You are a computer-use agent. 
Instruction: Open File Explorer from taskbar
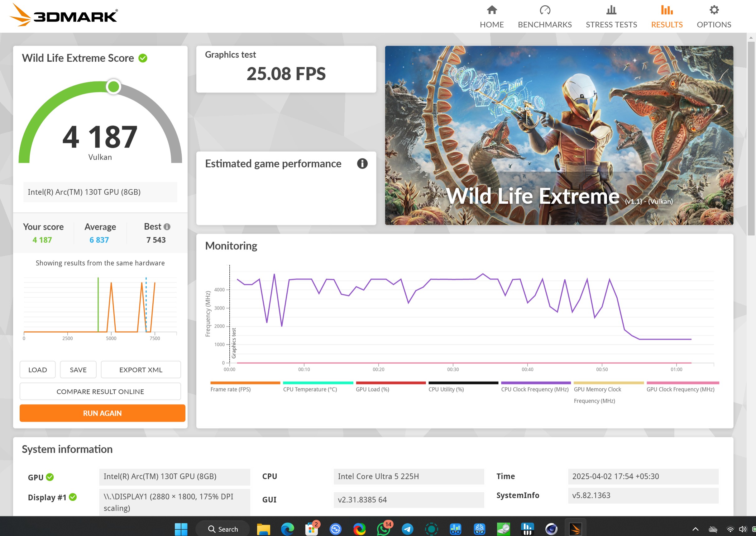click(263, 529)
